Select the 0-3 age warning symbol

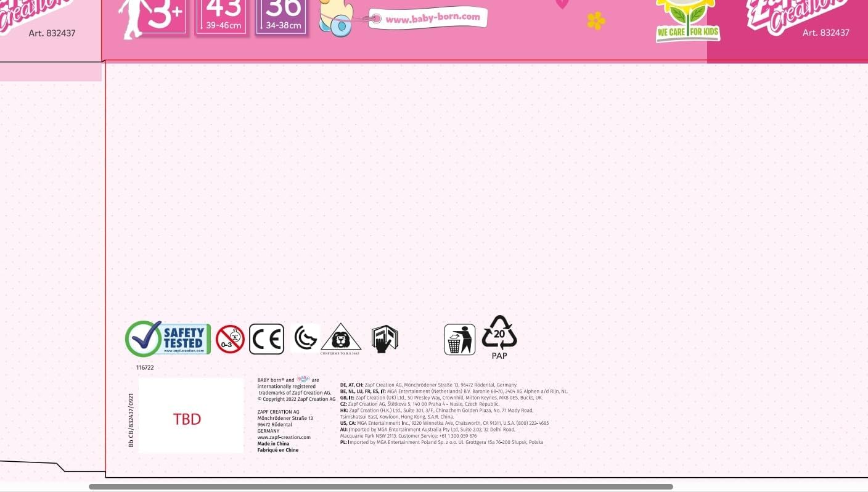(230, 339)
